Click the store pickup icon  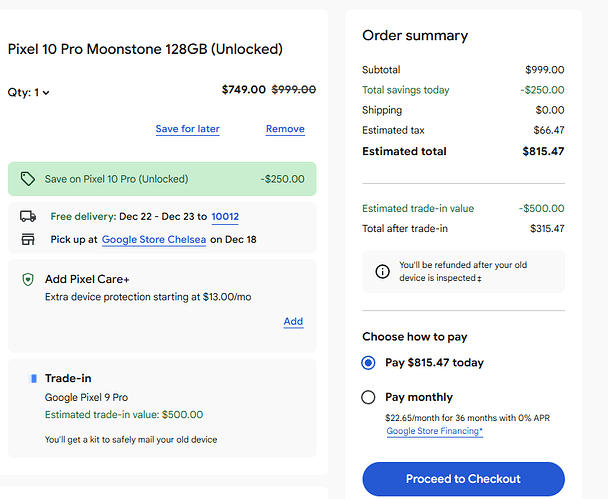[x=28, y=239]
